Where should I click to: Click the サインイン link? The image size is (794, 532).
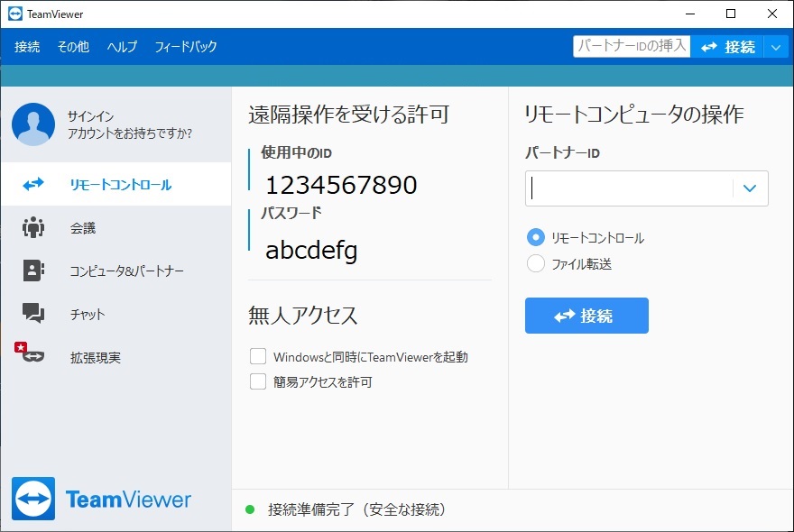[x=90, y=116]
